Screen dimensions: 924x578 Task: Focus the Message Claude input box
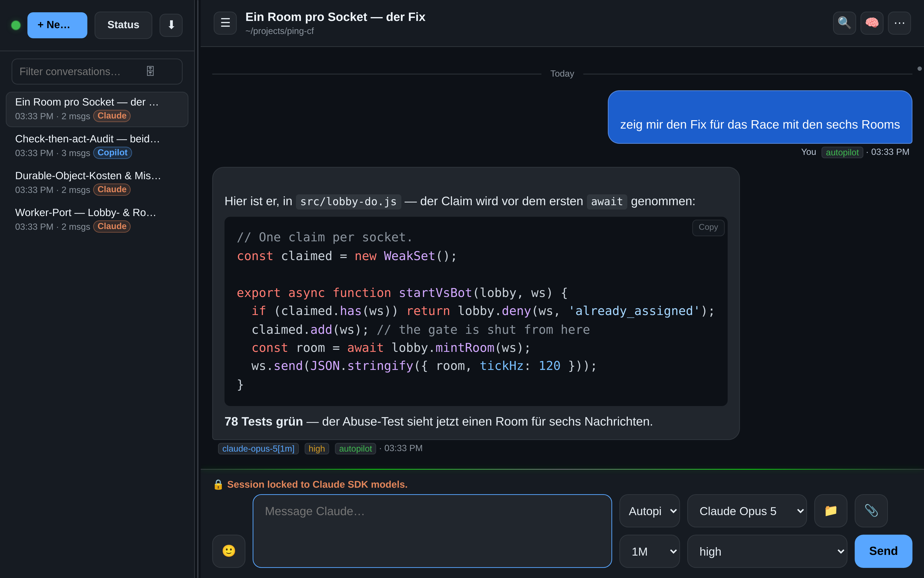tap(432, 531)
